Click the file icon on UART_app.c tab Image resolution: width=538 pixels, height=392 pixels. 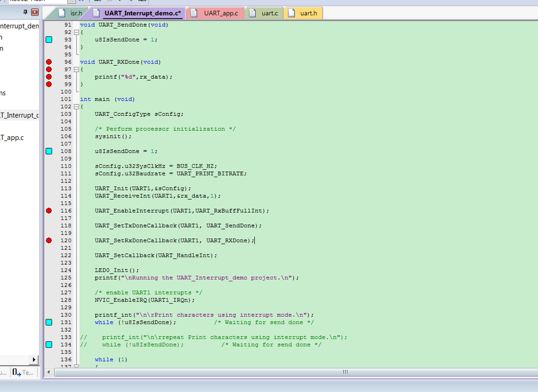(x=194, y=13)
